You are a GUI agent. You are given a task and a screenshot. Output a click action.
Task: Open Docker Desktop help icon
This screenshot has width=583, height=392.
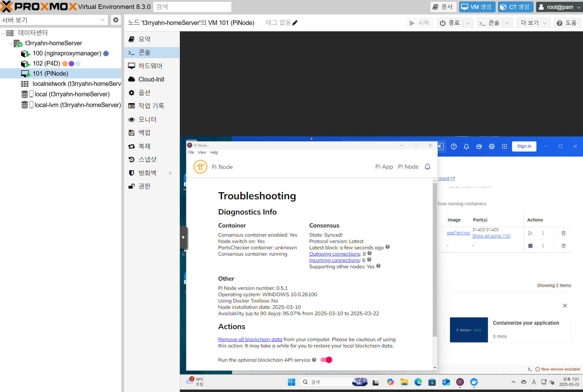click(x=454, y=146)
